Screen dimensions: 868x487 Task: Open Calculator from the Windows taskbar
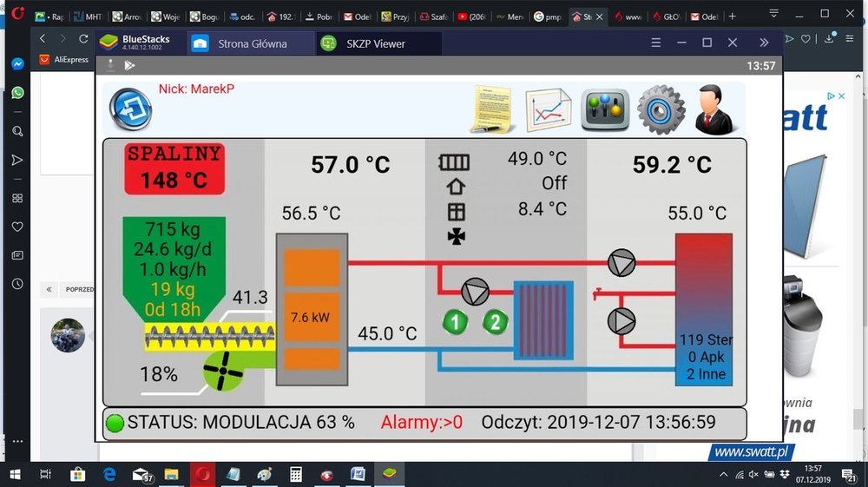(296, 474)
